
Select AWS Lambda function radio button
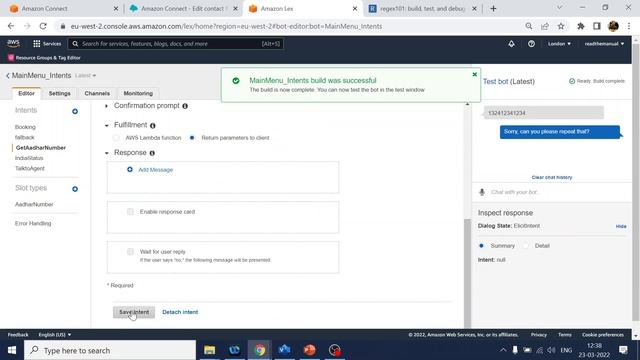click(x=116, y=138)
